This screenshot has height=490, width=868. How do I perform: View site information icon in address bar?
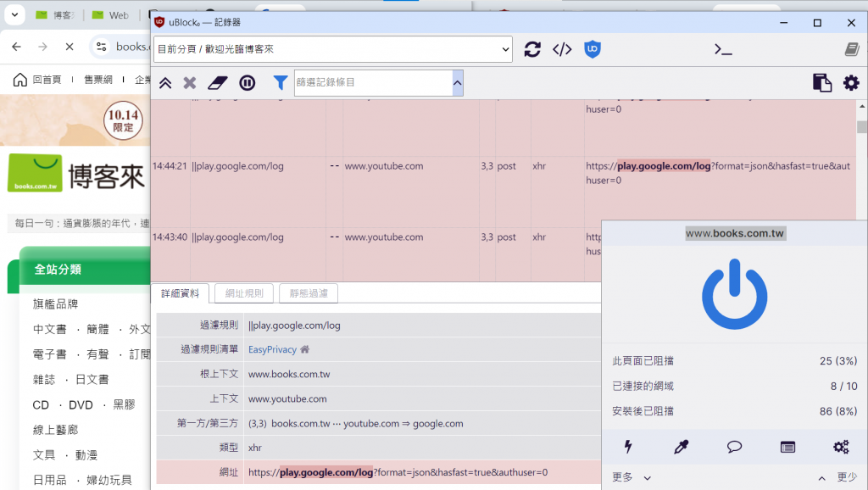(102, 47)
